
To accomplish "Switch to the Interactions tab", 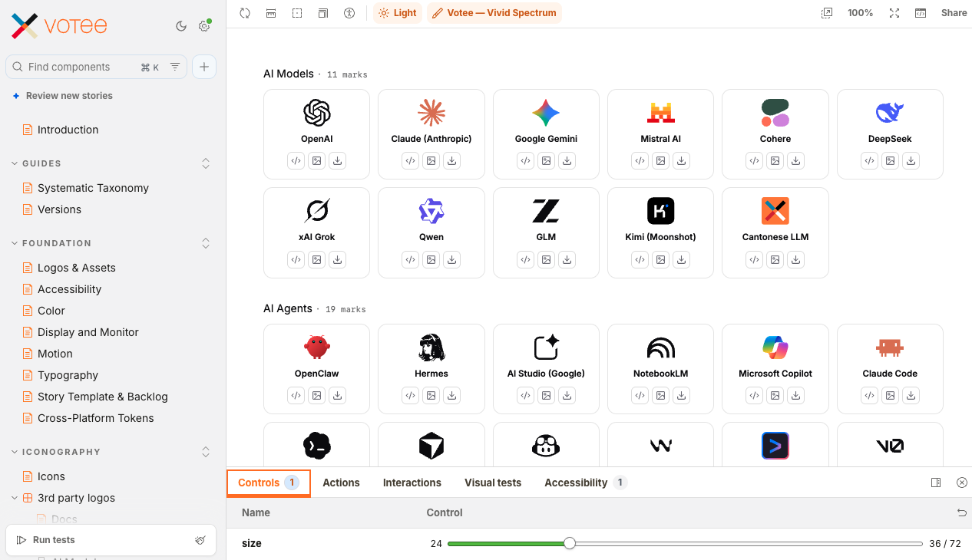I will point(412,483).
